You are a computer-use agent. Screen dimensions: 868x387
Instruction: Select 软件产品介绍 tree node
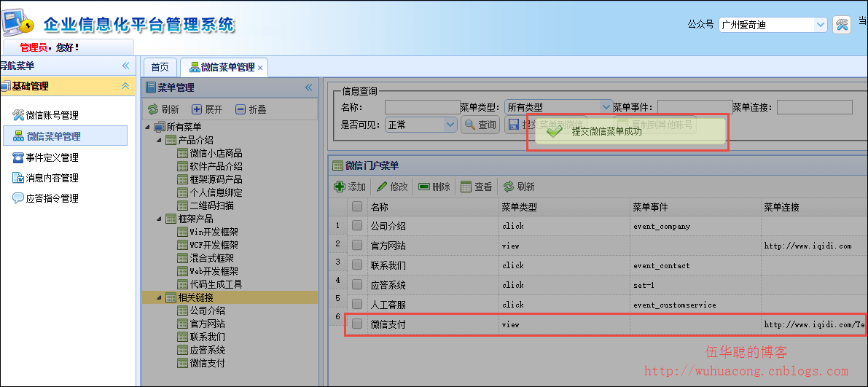[x=215, y=166]
